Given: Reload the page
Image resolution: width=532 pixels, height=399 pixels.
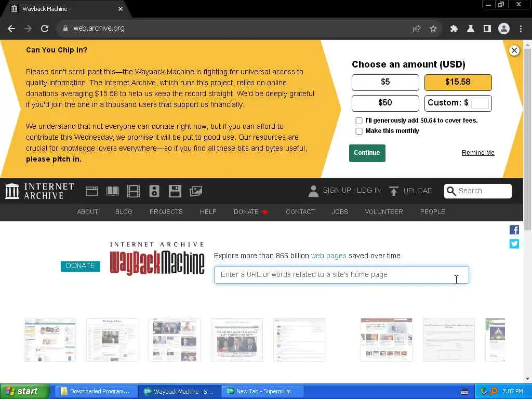Looking at the screenshot, I should [x=45, y=29].
